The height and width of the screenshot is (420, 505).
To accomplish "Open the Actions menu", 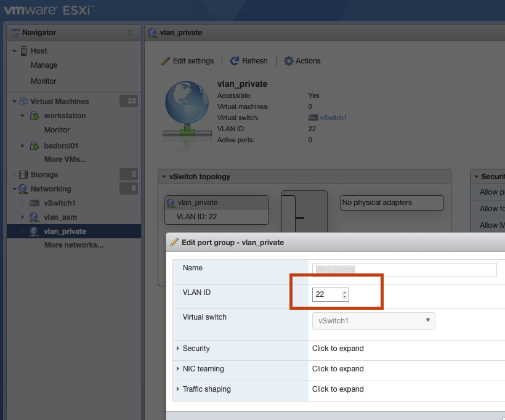I will coord(302,61).
